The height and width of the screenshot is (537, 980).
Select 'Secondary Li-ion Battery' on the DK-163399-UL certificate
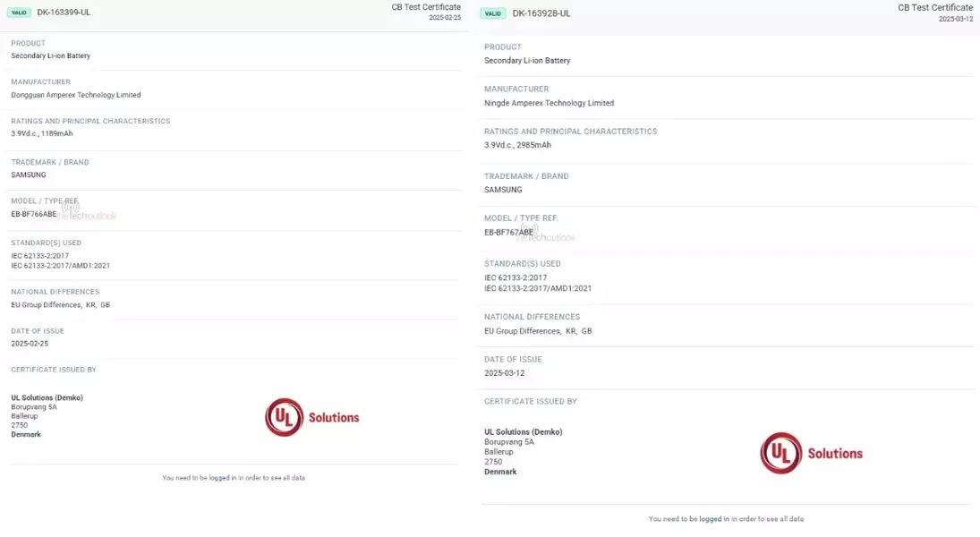(51, 55)
